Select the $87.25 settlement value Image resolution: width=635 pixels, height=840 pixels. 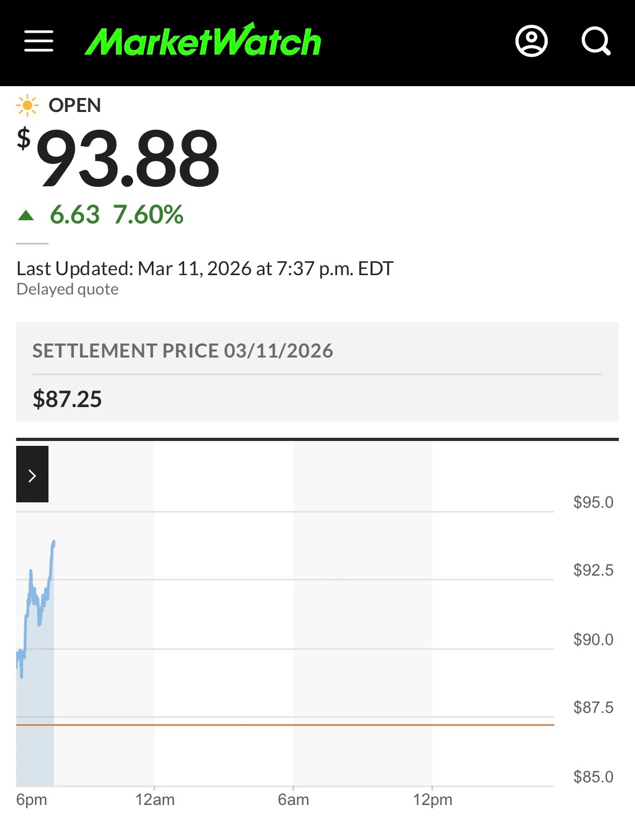(67, 400)
